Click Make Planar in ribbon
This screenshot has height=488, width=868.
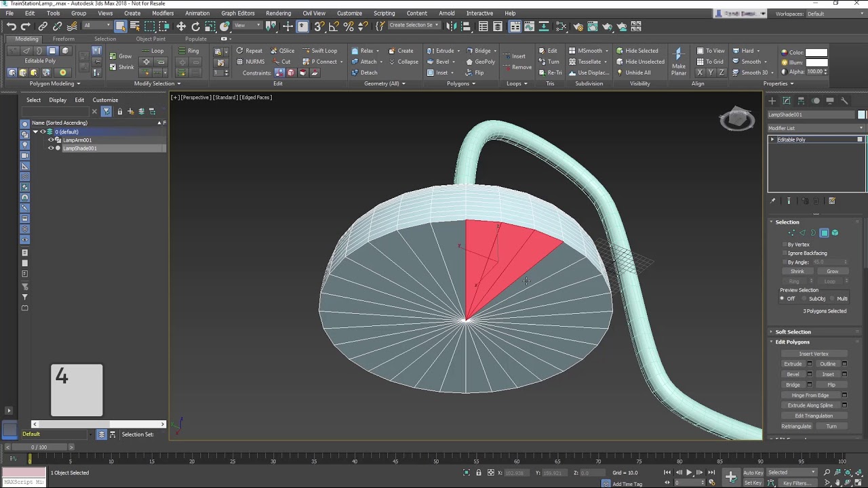[x=679, y=61]
